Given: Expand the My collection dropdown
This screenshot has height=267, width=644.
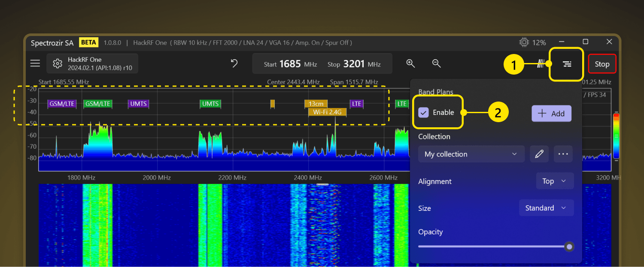Looking at the screenshot, I should coord(471,154).
